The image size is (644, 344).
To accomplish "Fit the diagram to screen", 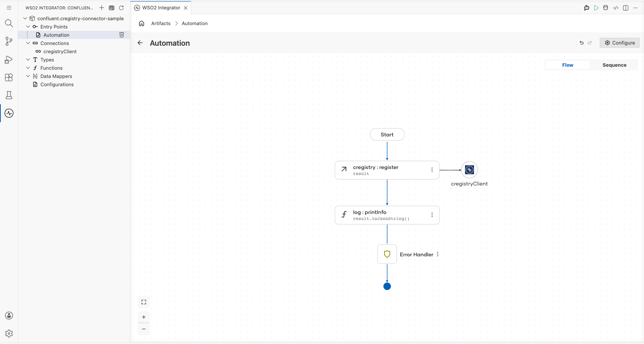I will tap(144, 302).
